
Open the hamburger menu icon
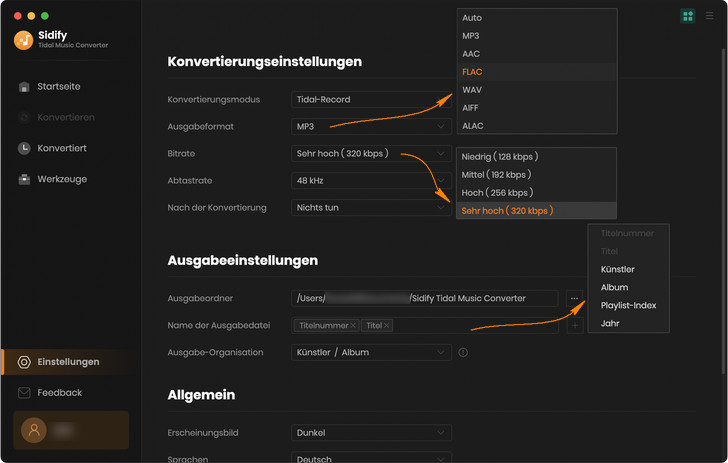(710, 16)
